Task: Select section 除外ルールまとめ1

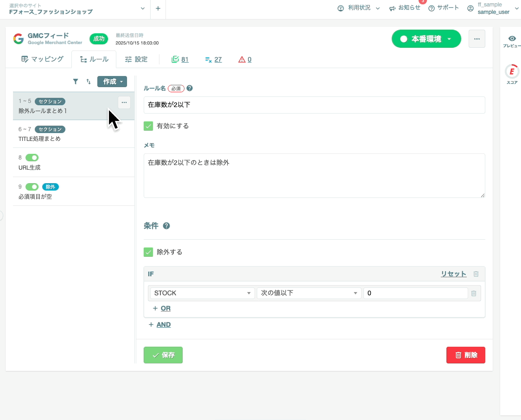Action: coord(74,106)
